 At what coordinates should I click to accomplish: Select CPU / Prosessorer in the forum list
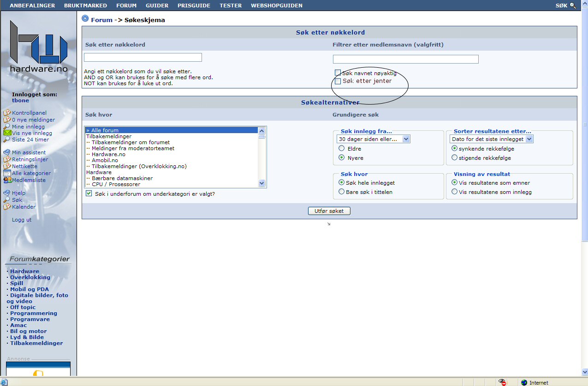tap(172, 184)
